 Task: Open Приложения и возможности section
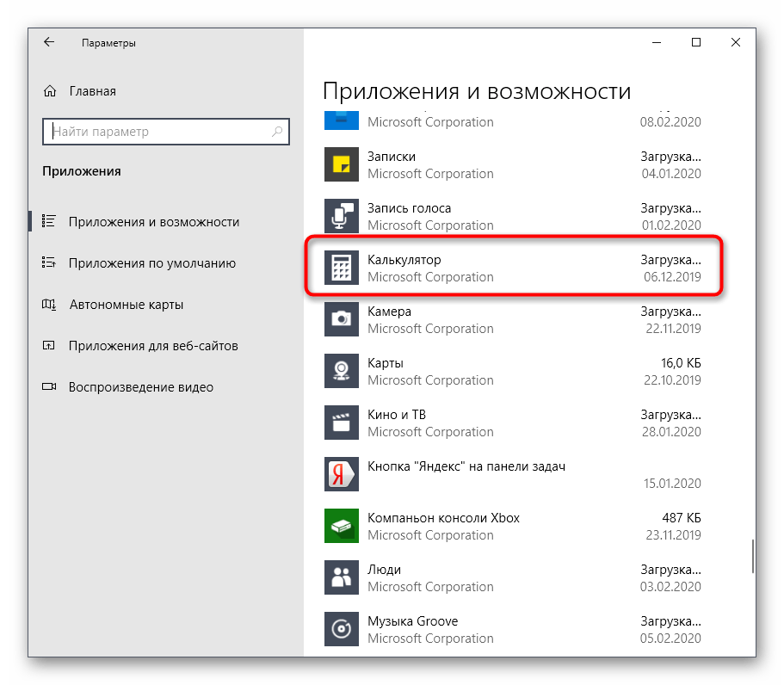pyautogui.click(x=153, y=222)
